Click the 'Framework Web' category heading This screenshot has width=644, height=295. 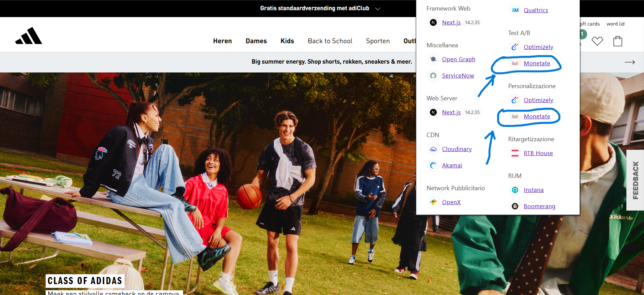point(448,9)
